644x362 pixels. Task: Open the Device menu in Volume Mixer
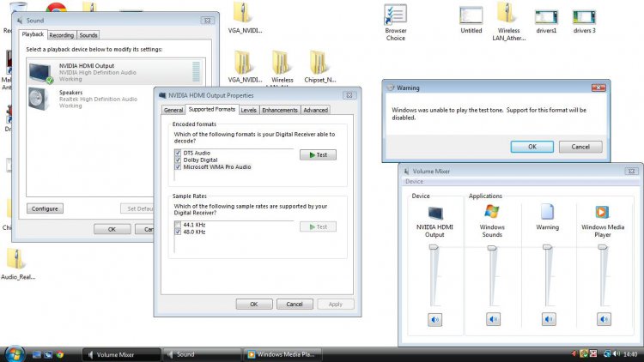point(414,181)
